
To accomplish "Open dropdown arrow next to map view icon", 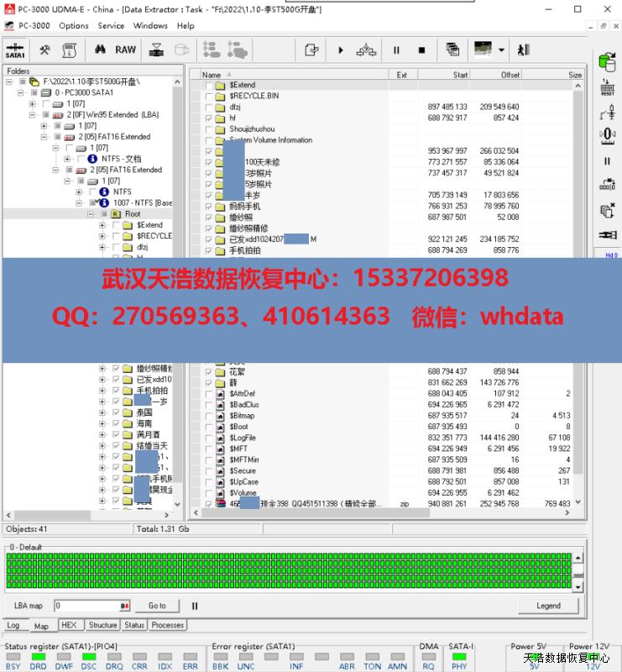I will 501,50.
